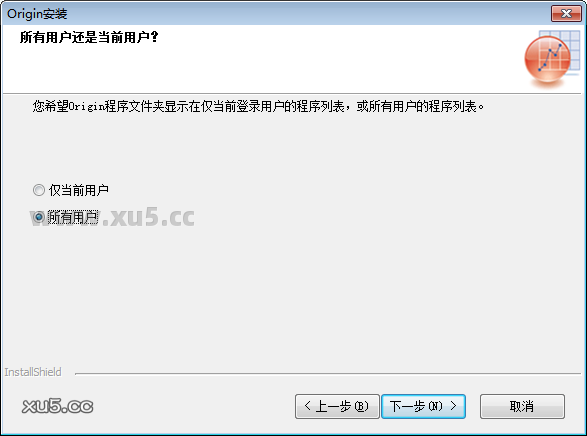Click the InstallShield label
Viewport: 587px width, 436px height.
click(33, 372)
